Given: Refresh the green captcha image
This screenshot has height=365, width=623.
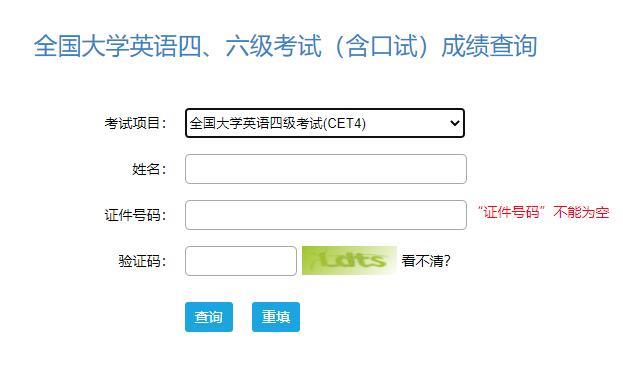Looking at the screenshot, I should (349, 261).
